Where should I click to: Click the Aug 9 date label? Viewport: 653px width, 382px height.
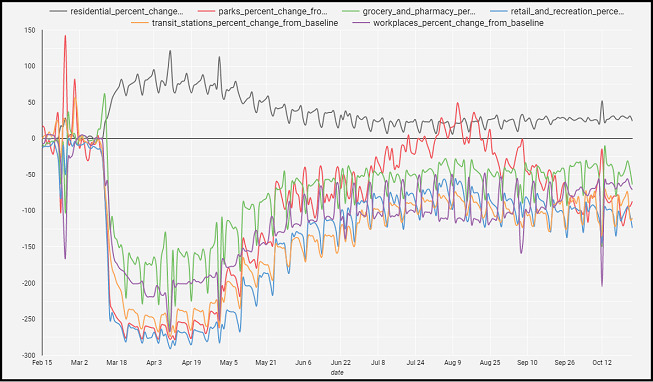[453, 363]
